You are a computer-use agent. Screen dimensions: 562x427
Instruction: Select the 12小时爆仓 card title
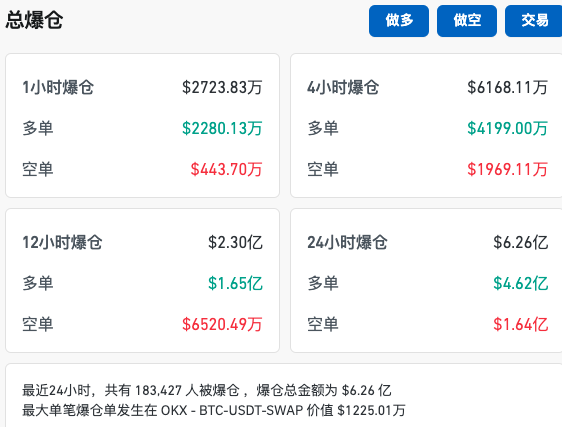pyautogui.click(x=62, y=242)
